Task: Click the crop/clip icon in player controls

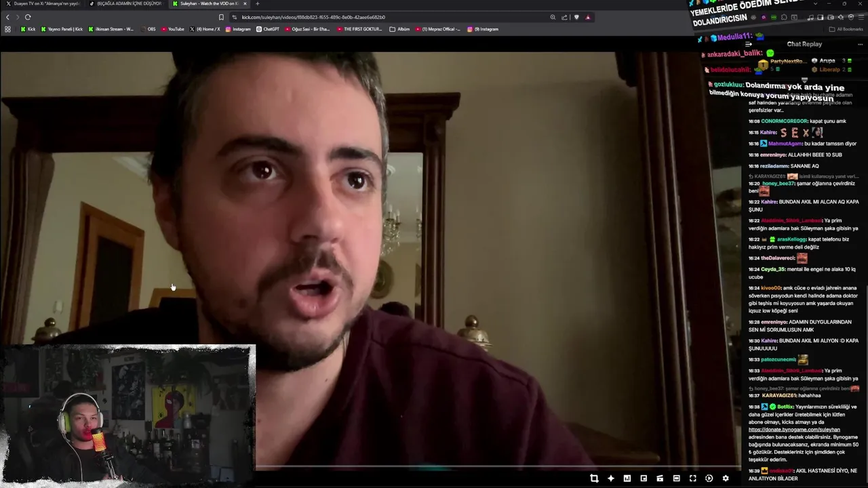Action: (594, 479)
